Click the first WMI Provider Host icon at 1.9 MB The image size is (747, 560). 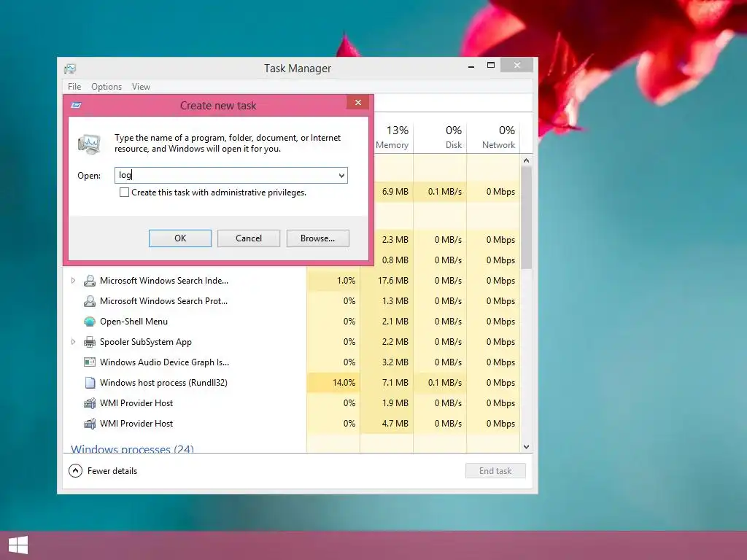90,403
